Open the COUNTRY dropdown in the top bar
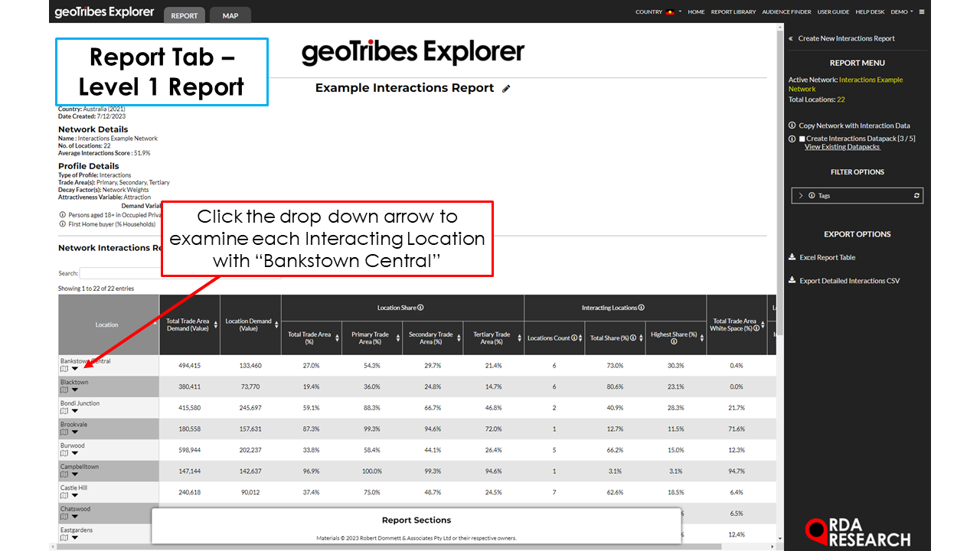 pos(658,12)
